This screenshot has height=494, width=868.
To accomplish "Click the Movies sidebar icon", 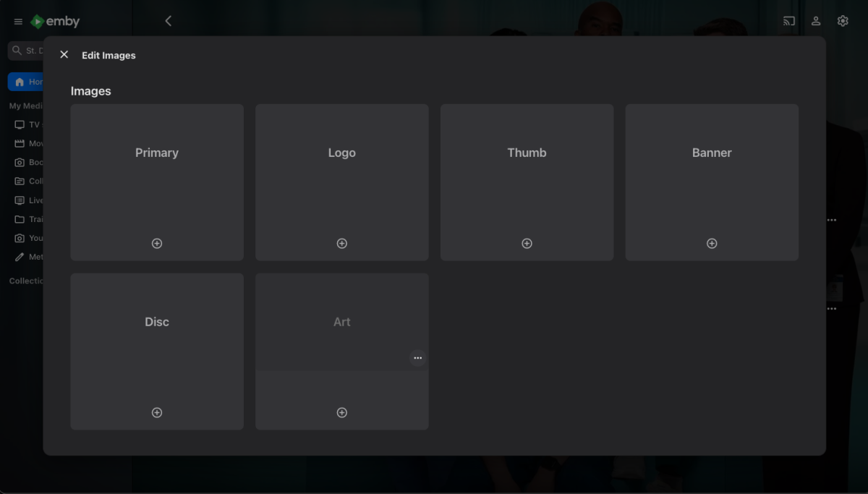I will 20,144.
